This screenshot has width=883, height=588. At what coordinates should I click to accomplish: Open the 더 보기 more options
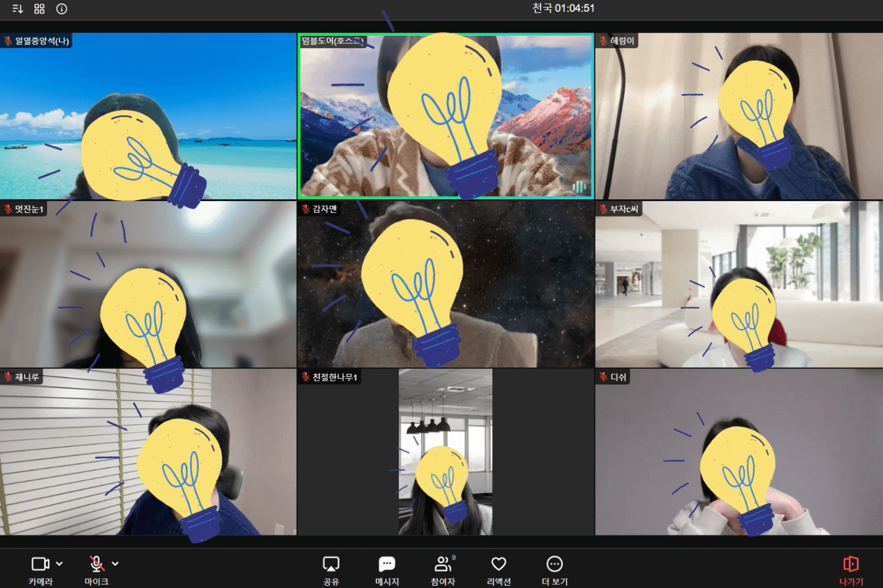click(555, 570)
